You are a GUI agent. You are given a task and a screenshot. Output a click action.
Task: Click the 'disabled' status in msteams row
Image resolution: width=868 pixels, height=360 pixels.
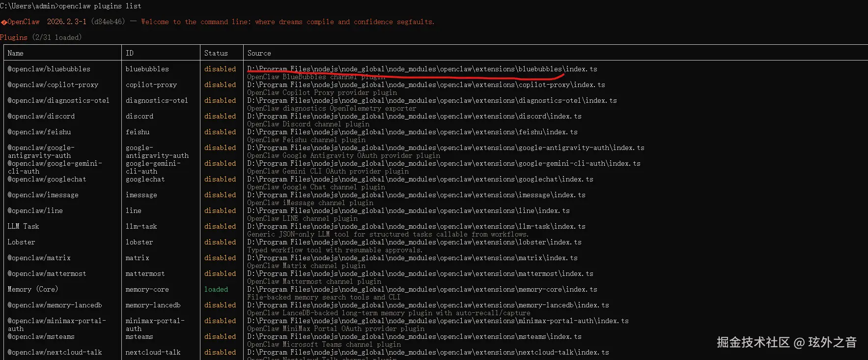click(220, 336)
